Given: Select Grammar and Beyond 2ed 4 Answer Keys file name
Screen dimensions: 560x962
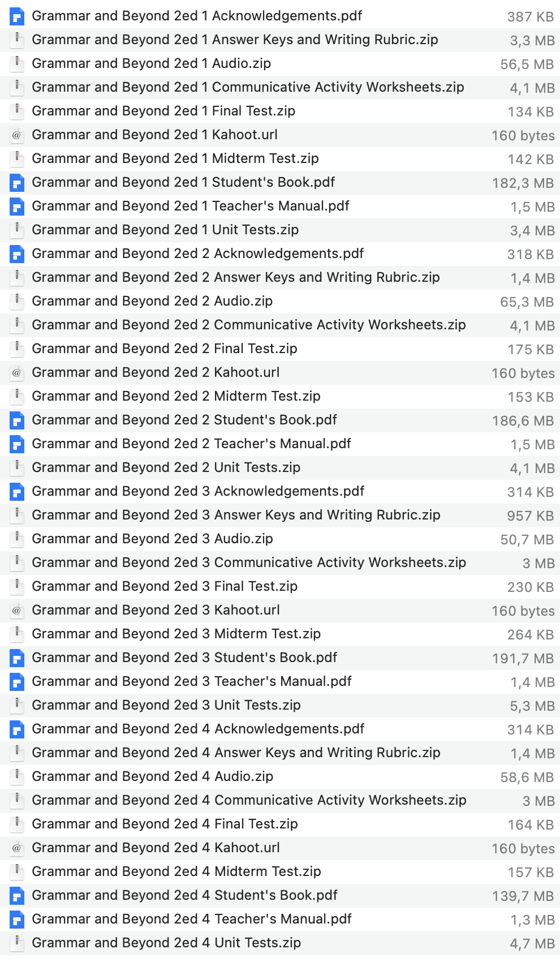Looking at the screenshot, I should click(236, 753).
